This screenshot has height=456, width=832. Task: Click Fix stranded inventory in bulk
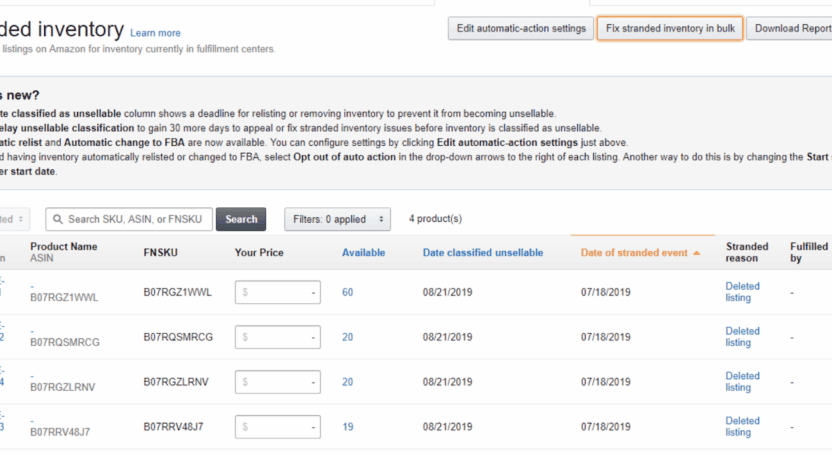(x=670, y=28)
